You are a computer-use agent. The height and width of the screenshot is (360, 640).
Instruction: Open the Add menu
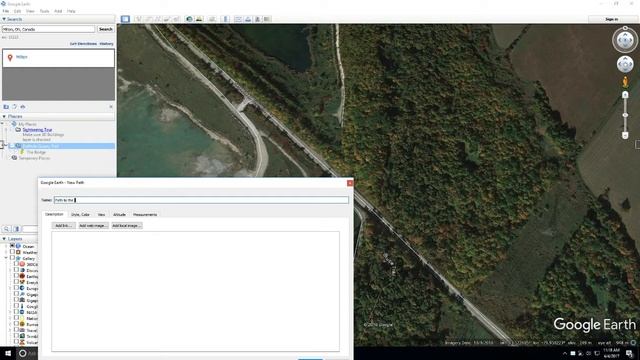click(58, 11)
